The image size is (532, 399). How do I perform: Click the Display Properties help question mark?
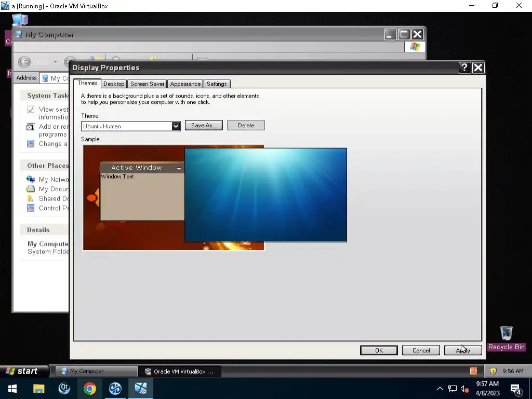464,68
